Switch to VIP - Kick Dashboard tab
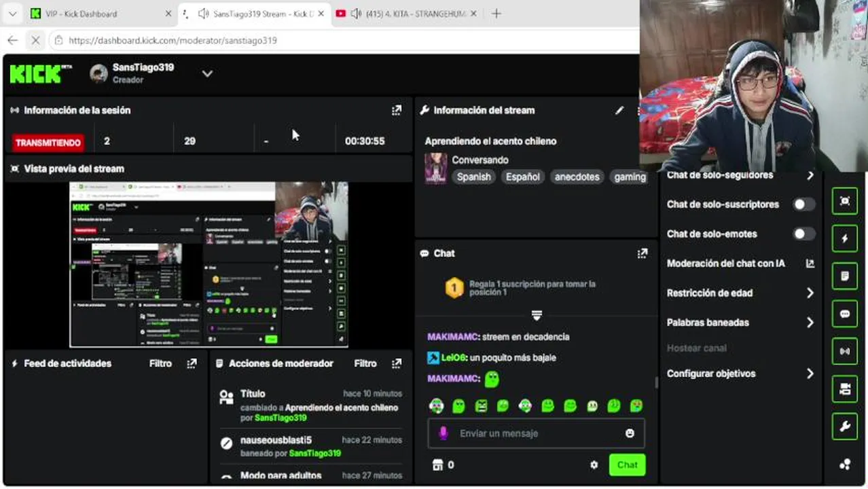The height and width of the screenshot is (489, 868). tap(100, 14)
